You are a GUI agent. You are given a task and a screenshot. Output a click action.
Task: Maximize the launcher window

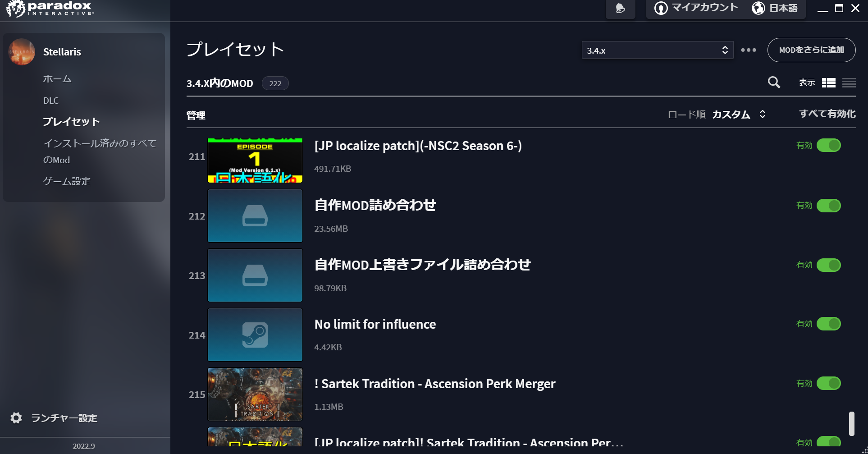[x=839, y=8]
